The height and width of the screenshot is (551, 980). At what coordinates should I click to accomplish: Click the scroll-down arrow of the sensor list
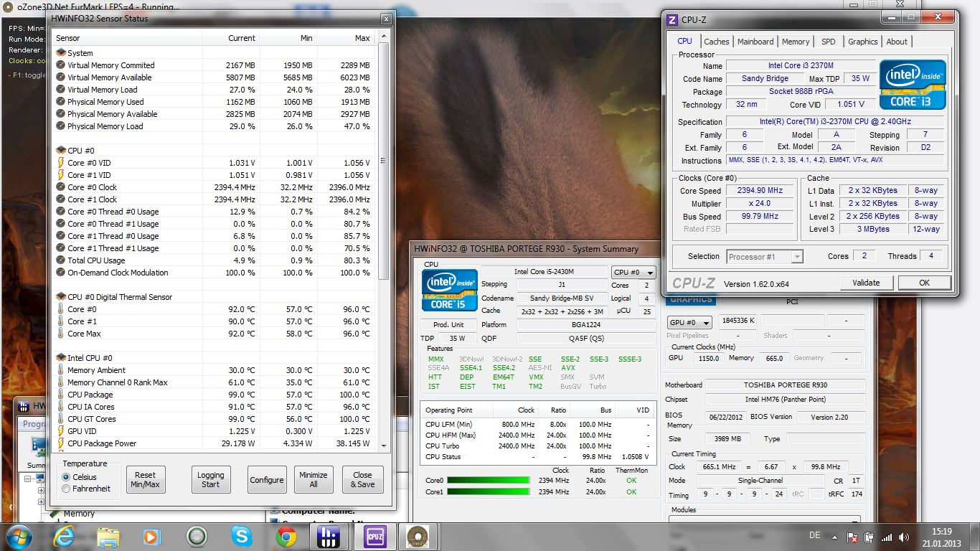tap(385, 445)
